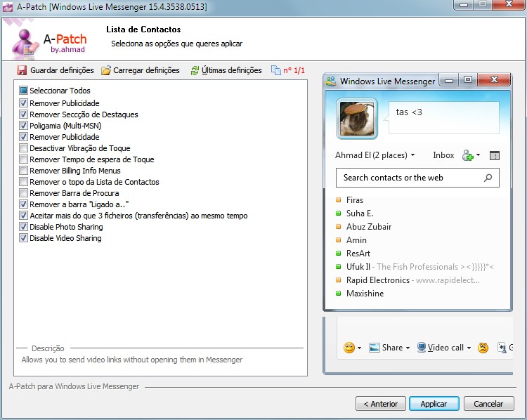
Task: Enable Remover Tempo de espera de Toque
Action: coord(23,159)
